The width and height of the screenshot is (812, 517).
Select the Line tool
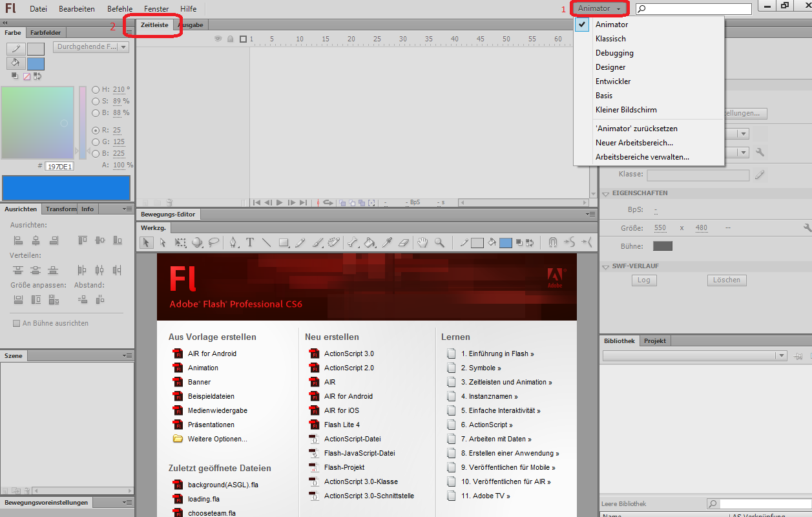pyautogui.click(x=266, y=242)
